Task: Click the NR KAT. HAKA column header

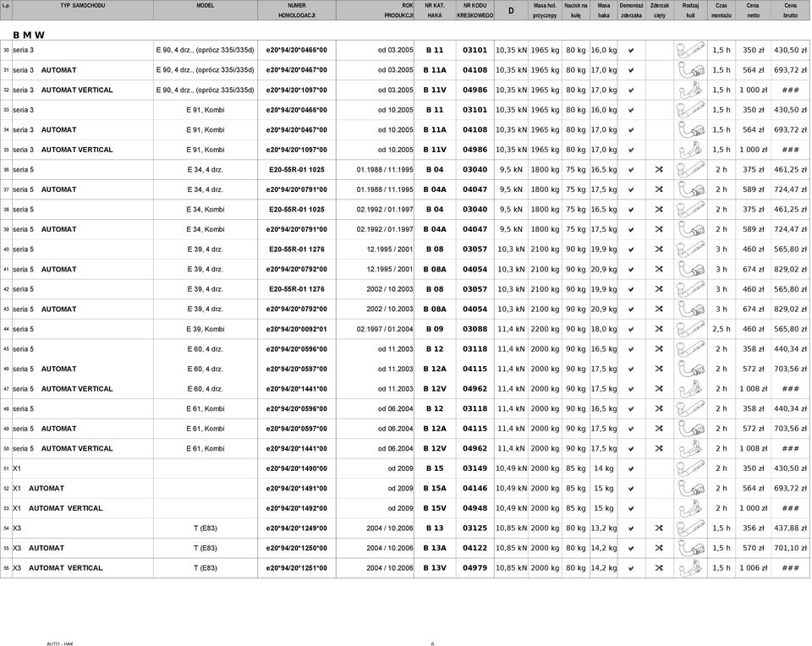Action: [x=435, y=10]
